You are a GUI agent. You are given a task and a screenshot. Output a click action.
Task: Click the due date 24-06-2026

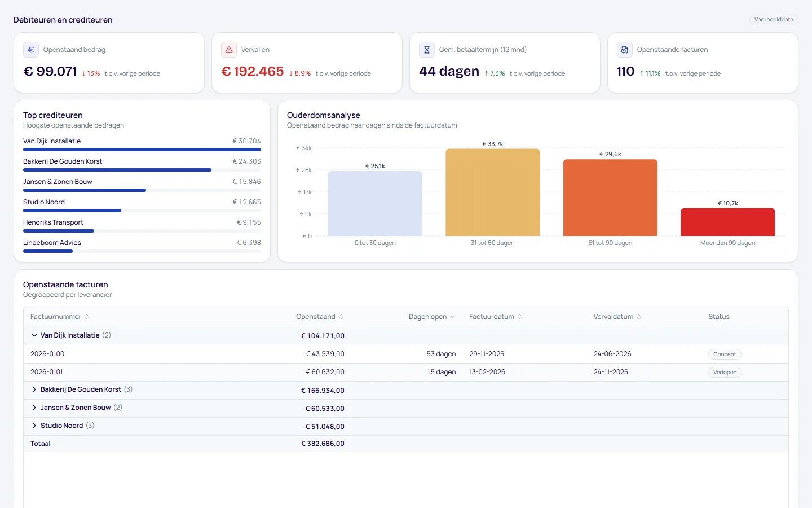point(612,354)
